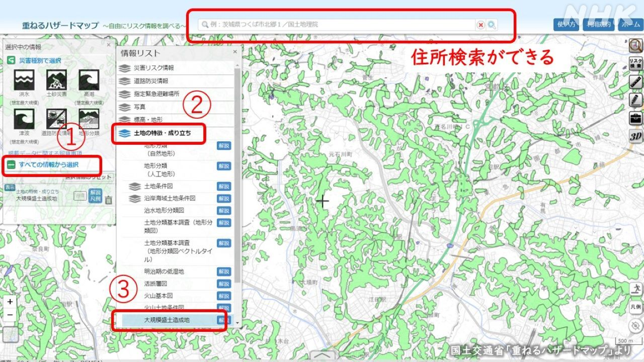
Task: Click 選択情報のリセット reset button
Action: coord(88,177)
